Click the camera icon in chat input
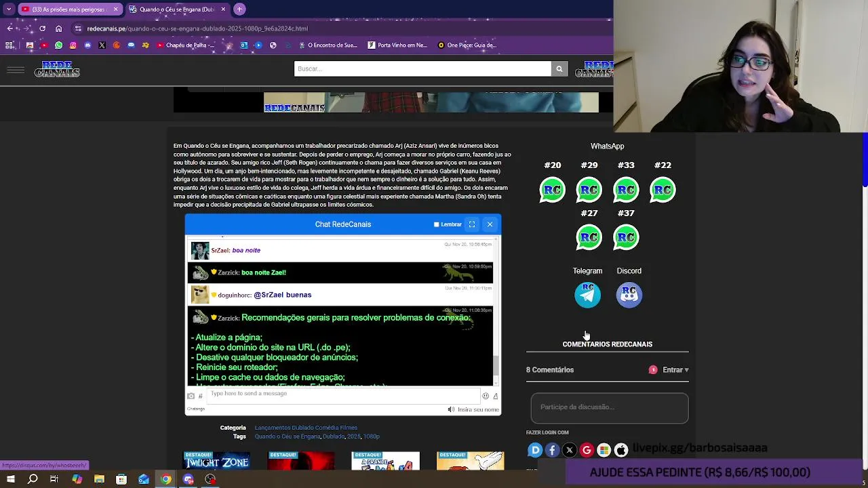868x488 pixels. click(191, 396)
